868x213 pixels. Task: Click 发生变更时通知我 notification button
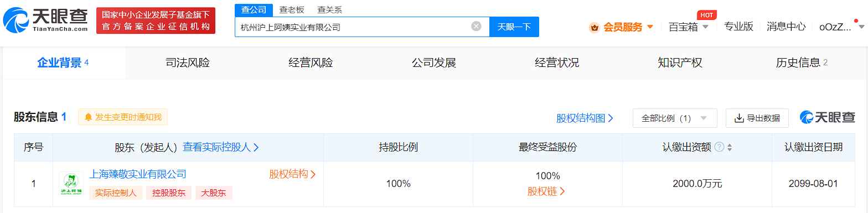pyautogui.click(x=123, y=117)
